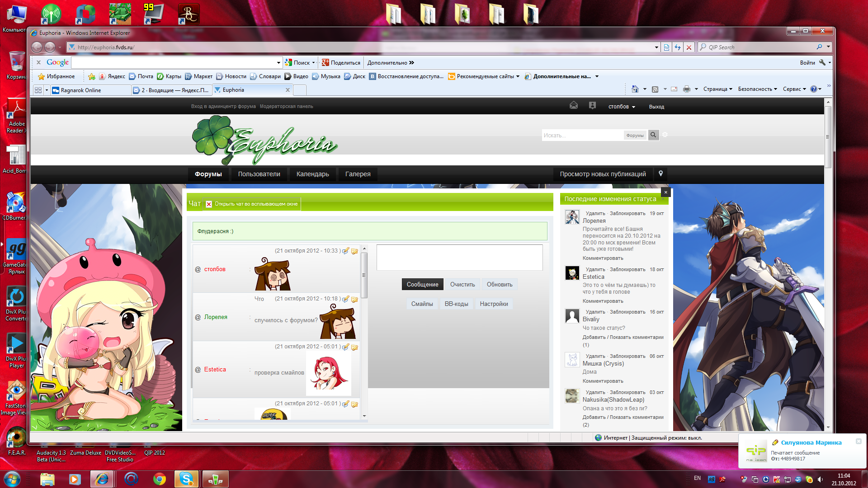Image resolution: width=868 pixels, height=488 pixels.
Task: Open Смайлы panel in chat
Action: click(x=422, y=304)
